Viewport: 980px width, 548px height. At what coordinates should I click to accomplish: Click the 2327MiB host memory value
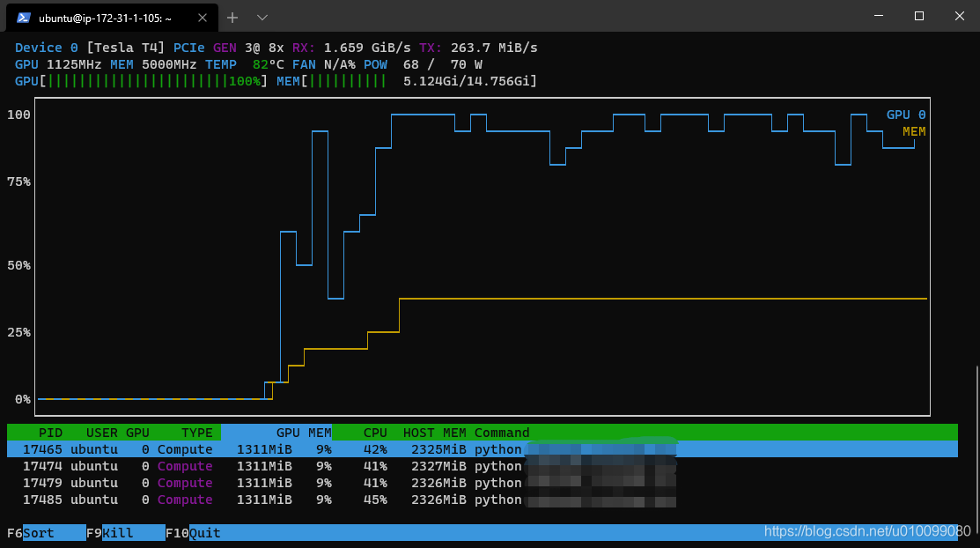[438, 466]
